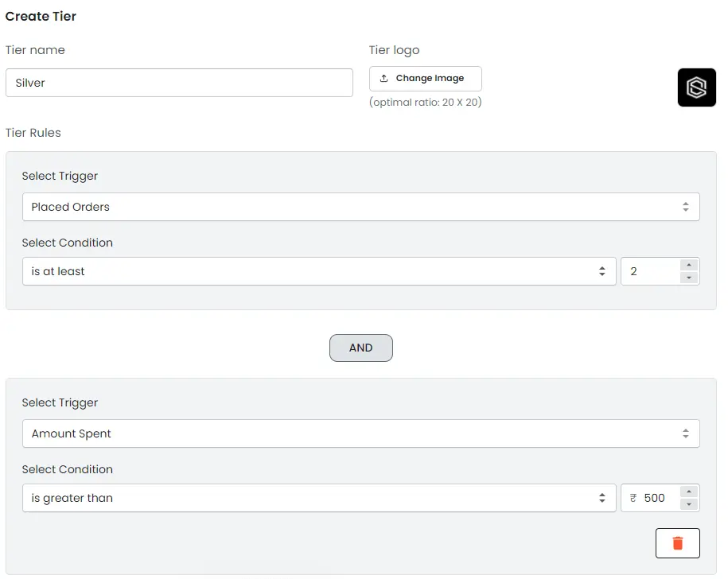Focus the Tier name field
This screenshot has height=579, width=728.
pyautogui.click(x=179, y=83)
